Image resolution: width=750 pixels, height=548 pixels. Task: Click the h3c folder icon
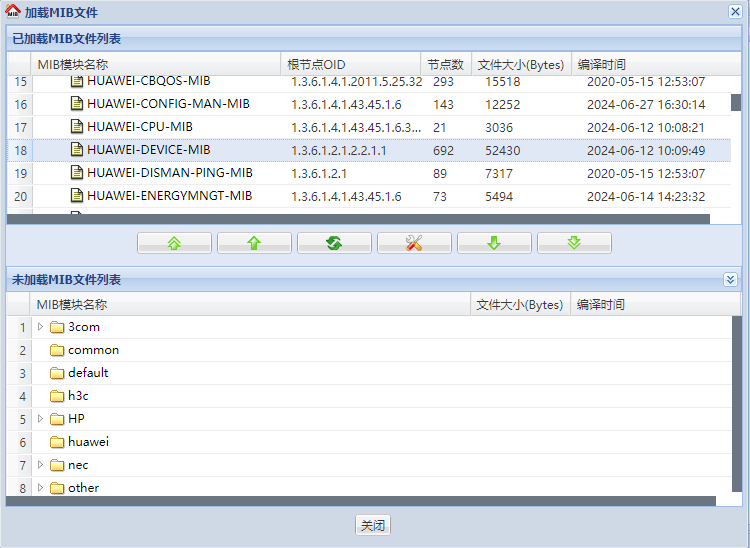57,396
